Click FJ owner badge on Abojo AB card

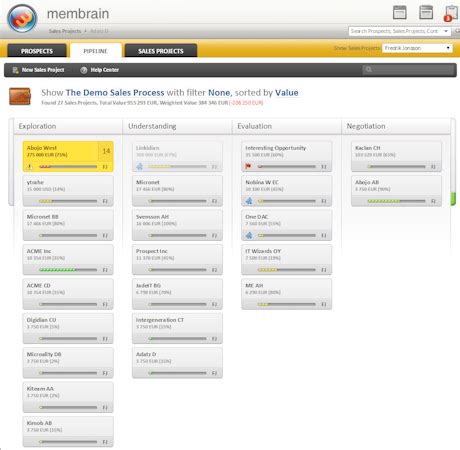433,201
